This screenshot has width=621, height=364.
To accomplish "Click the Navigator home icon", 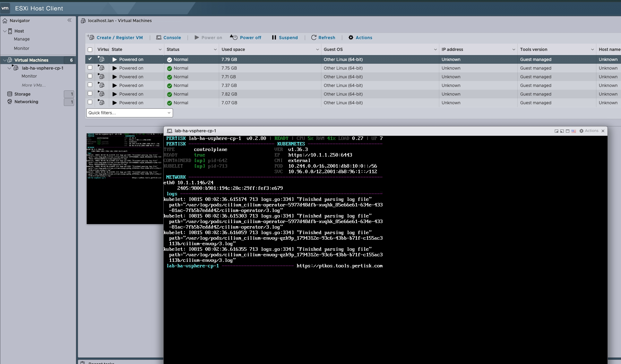I will tap(5, 21).
